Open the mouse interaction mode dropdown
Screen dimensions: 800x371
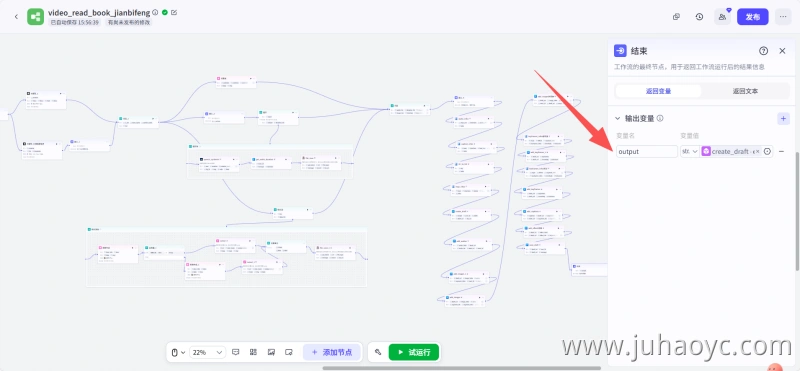(x=178, y=352)
